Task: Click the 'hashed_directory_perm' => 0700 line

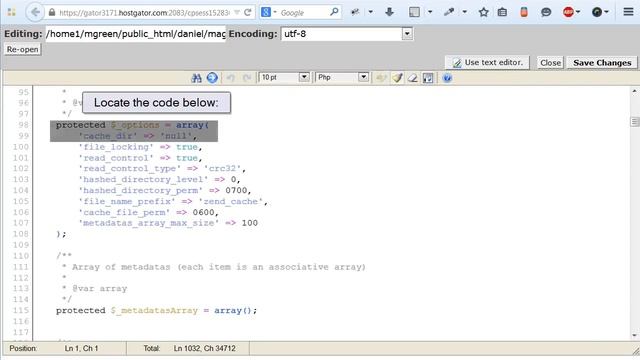Action: [x=164, y=191]
